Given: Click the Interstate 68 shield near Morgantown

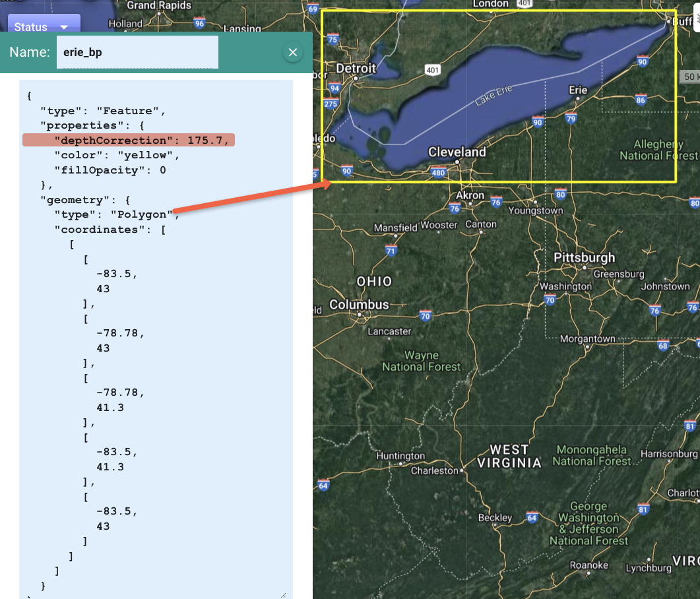Looking at the screenshot, I should 663,346.
